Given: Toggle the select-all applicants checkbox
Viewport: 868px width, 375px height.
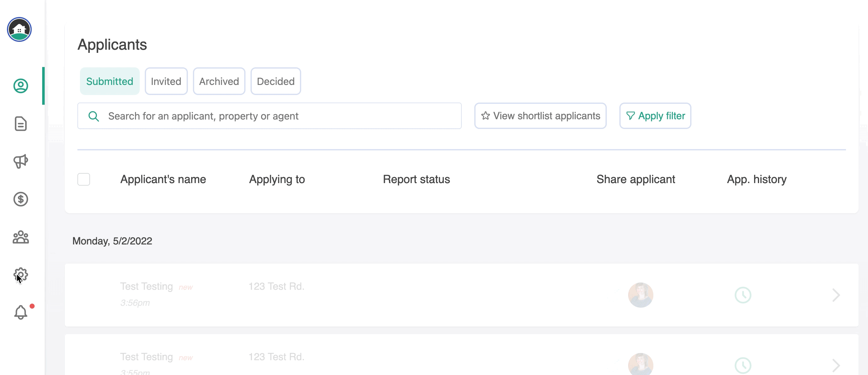Looking at the screenshot, I should (84, 179).
